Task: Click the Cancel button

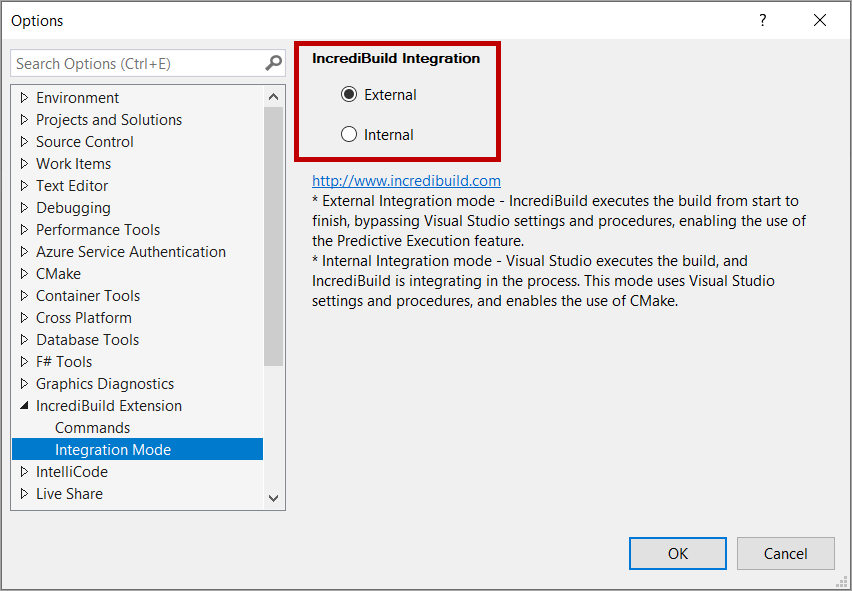Action: pos(785,554)
